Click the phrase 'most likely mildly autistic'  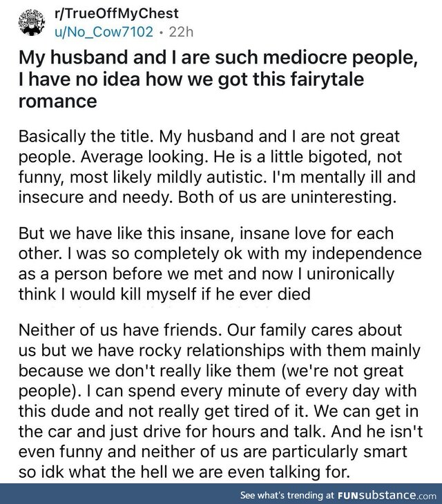[166, 177]
